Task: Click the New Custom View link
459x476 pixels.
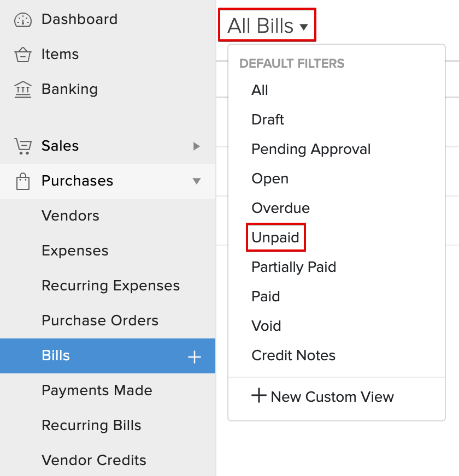Action: click(331, 397)
